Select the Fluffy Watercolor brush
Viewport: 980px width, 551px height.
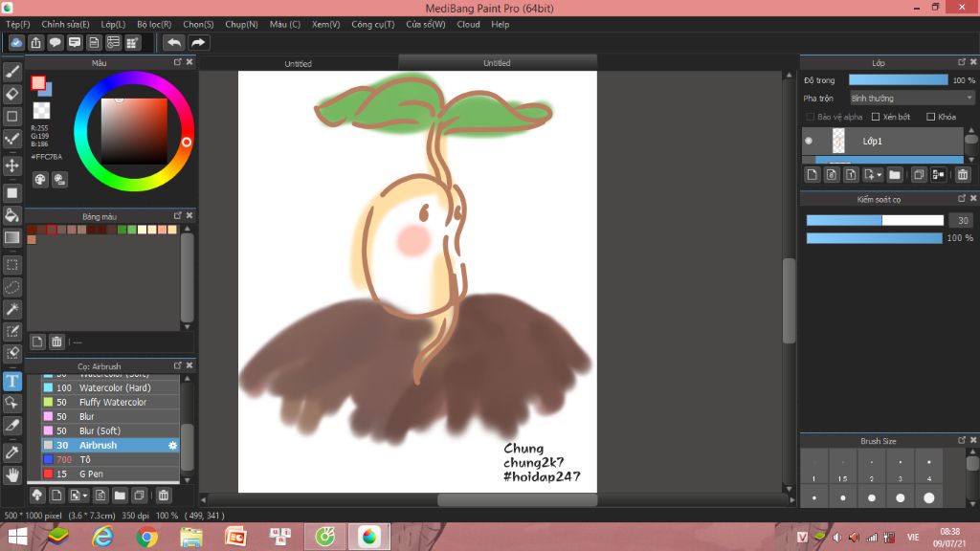(x=111, y=403)
